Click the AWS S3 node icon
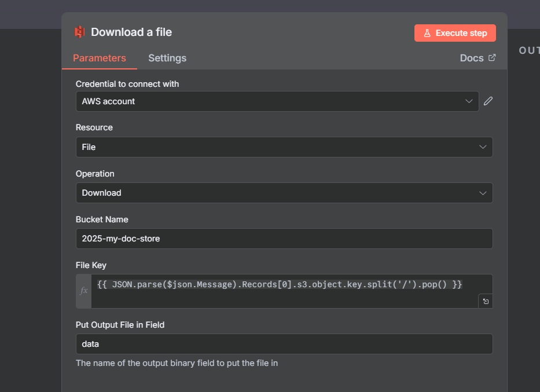The image size is (540, 392). (x=79, y=32)
